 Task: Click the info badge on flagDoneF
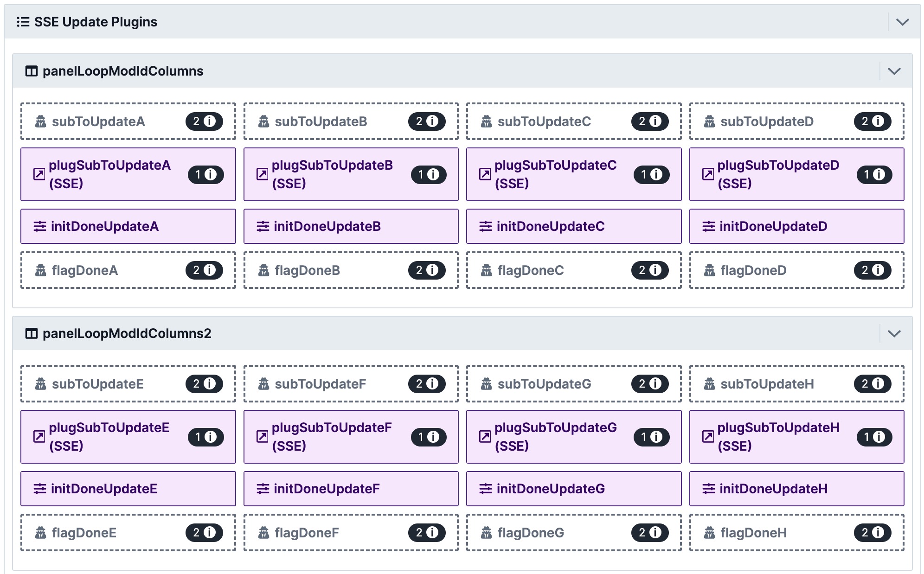427,533
